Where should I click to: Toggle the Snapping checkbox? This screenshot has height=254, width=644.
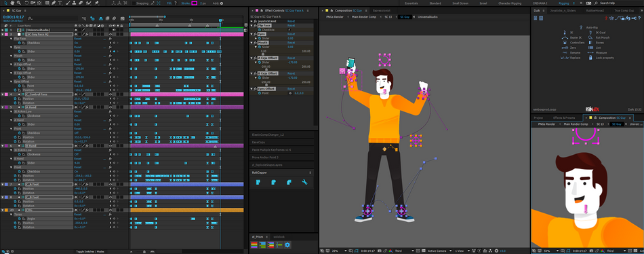134,3
